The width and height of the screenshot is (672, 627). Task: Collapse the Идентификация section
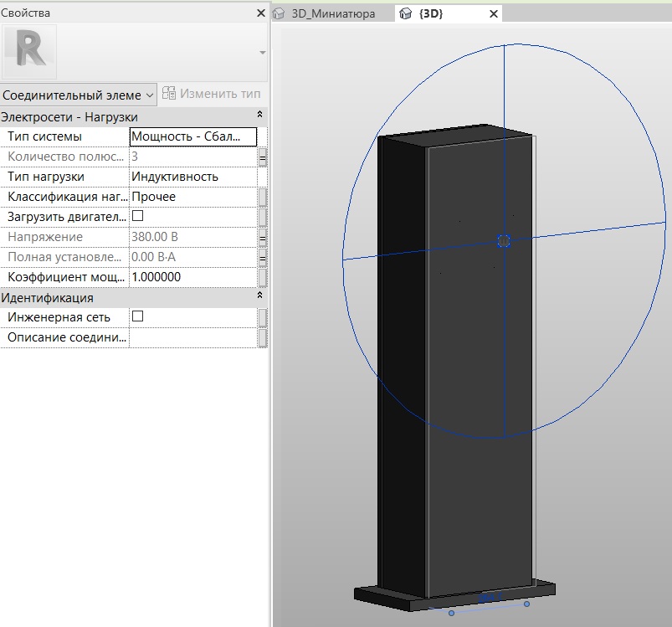point(259,296)
